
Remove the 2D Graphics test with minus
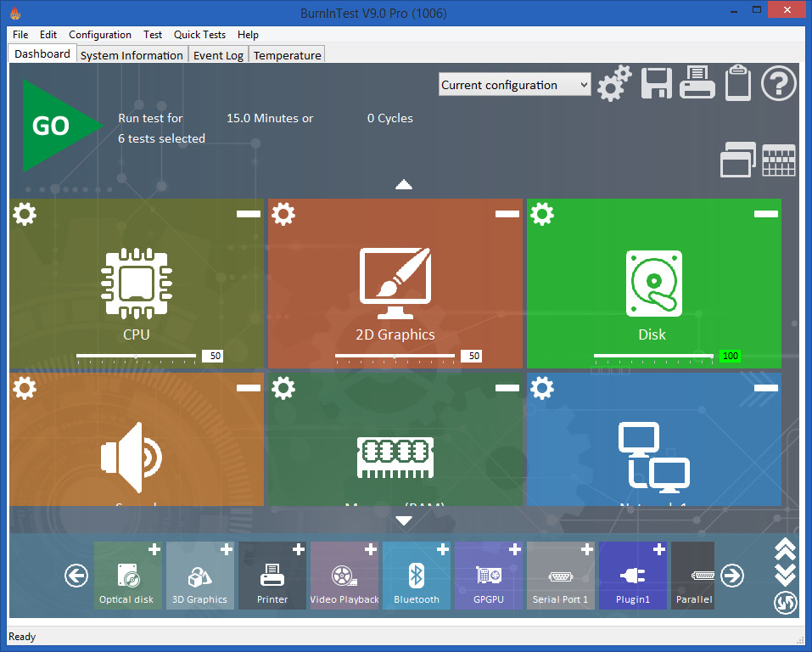[507, 214]
